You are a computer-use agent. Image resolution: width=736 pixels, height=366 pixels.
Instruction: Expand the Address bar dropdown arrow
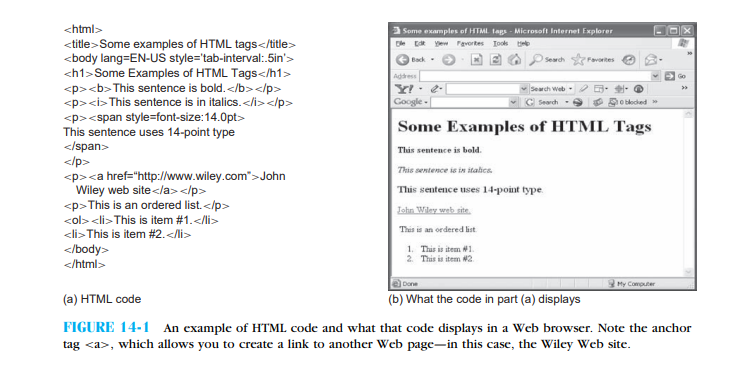pyautogui.click(x=655, y=76)
